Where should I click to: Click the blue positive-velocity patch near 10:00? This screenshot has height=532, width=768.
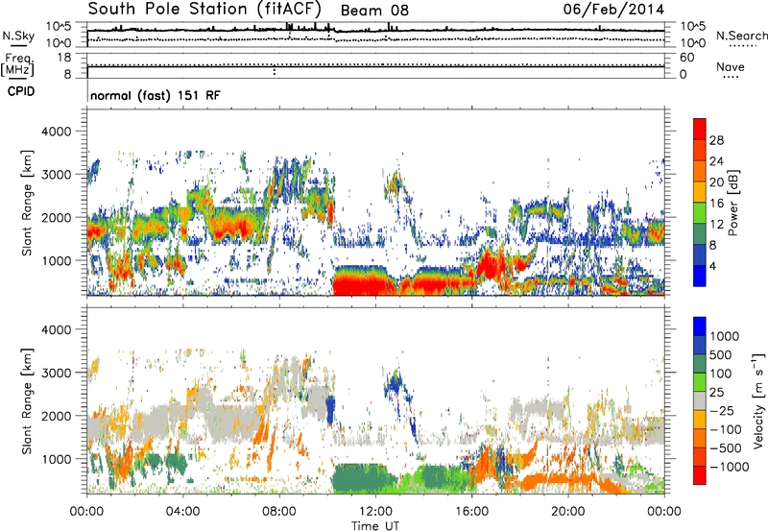pyautogui.click(x=330, y=409)
